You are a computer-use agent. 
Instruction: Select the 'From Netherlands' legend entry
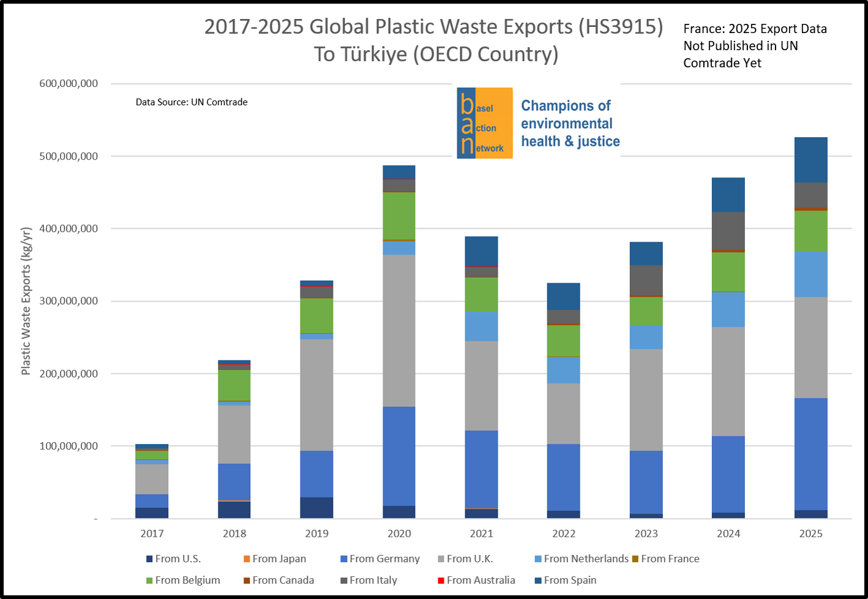(x=582, y=559)
